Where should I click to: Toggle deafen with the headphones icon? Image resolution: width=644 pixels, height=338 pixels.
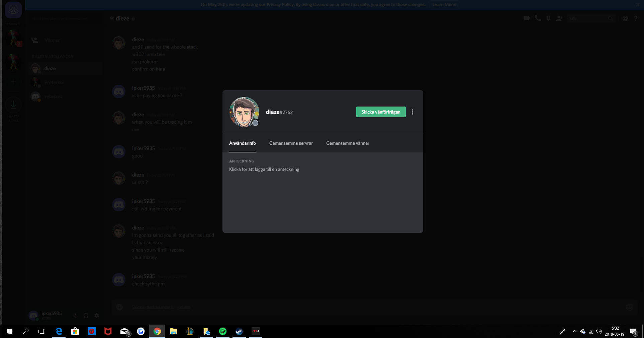tap(86, 316)
